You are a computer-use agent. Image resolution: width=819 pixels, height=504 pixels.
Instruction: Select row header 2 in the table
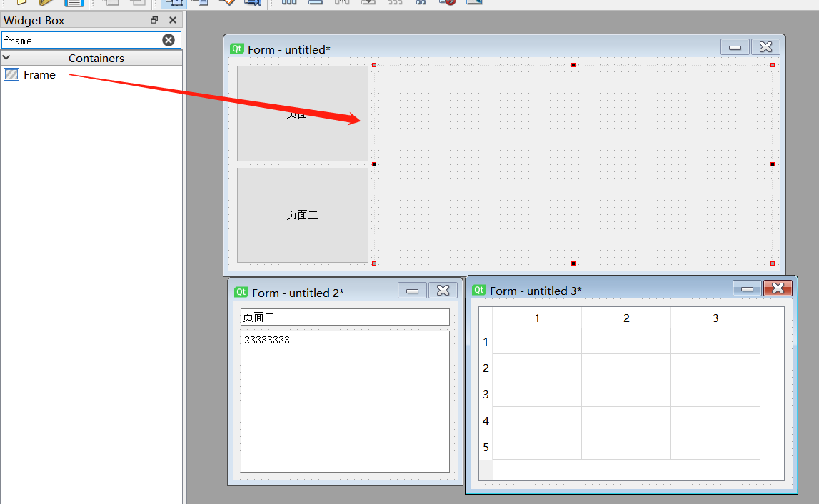(486, 368)
